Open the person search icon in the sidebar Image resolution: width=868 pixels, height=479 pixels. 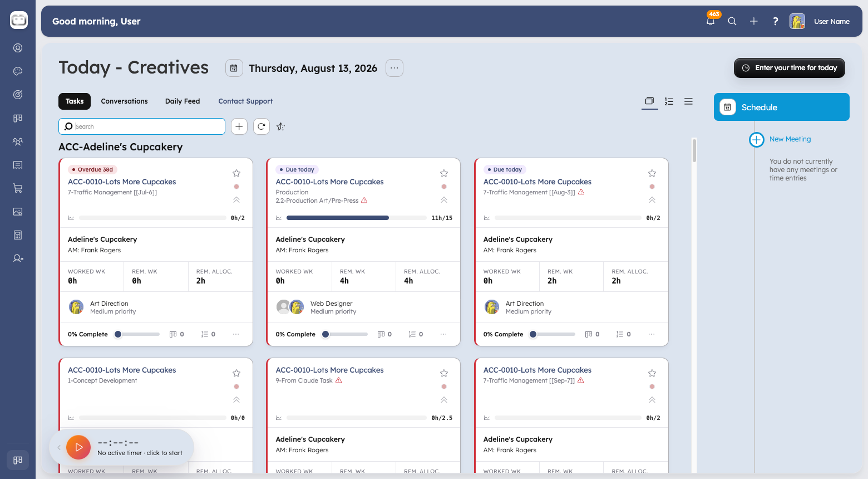point(18,258)
